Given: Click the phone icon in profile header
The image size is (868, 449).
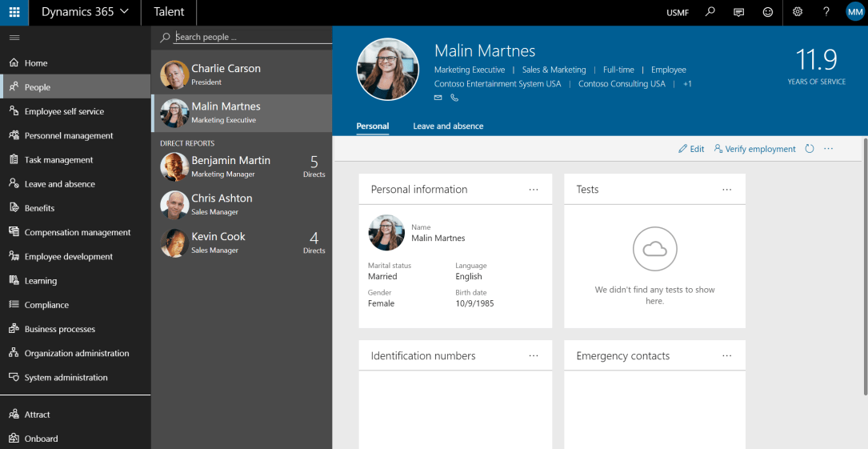Looking at the screenshot, I should [x=454, y=98].
